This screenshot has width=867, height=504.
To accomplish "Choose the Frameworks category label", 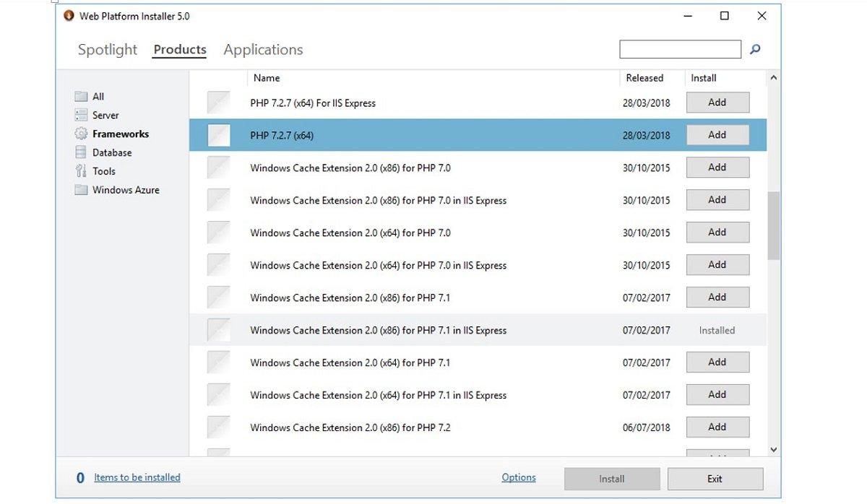I will (121, 134).
